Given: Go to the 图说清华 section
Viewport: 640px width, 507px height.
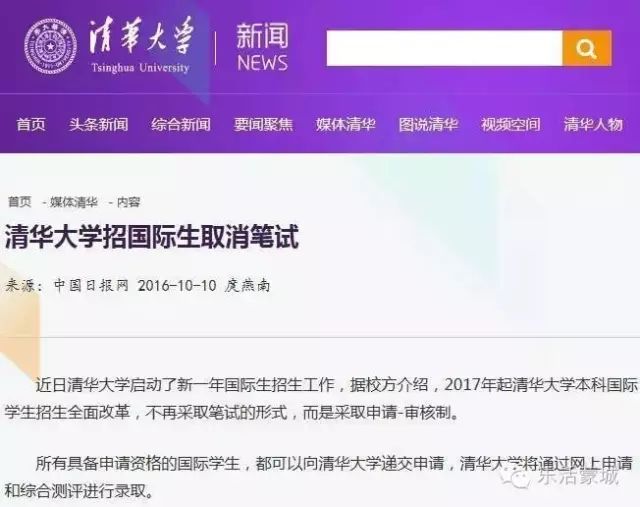Looking at the screenshot, I should pyautogui.click(x=428, y=125).
